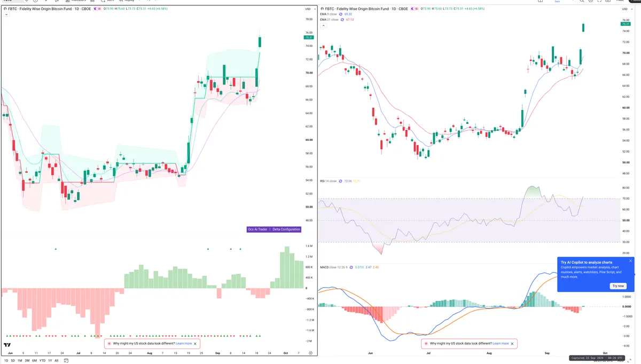641x364 pixels.
Task: Collapse the right chart indicator legend chevron
Action: point(323,25)
